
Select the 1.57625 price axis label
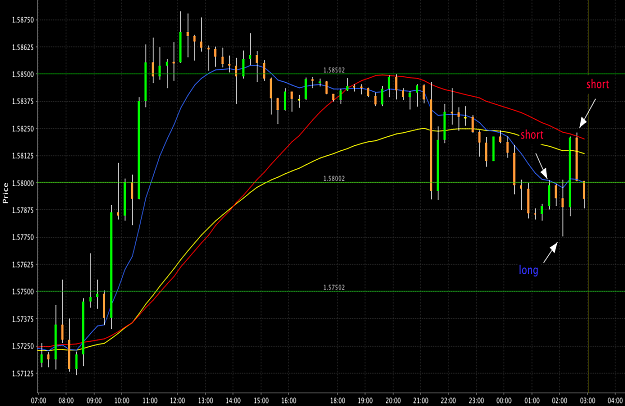[23, 265]
